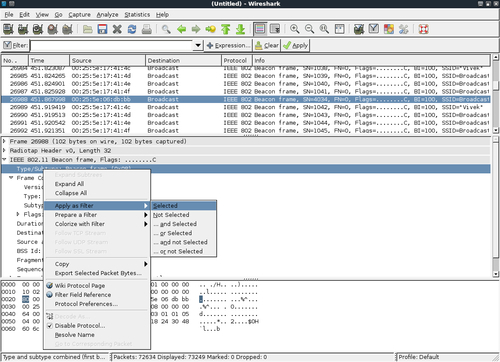
Task: Choose Not Selected filter option
Action: click(x=184, y=215)
